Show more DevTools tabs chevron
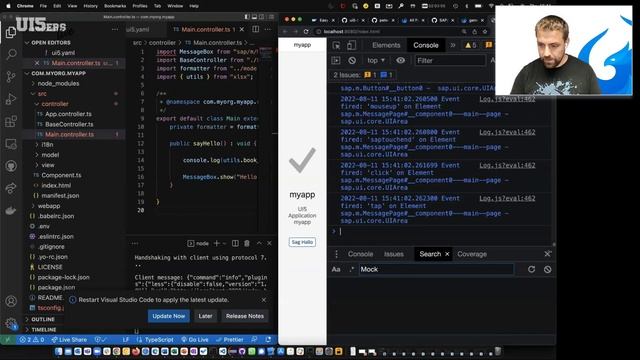This screenshot has width=640, height=360. pyautogui.click(x=453, y=45)
